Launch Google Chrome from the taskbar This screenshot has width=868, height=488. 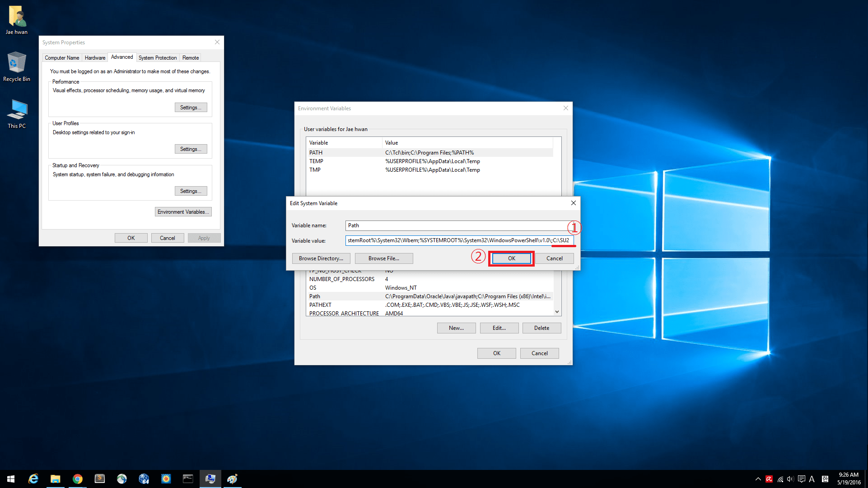(x=78, y=479)
